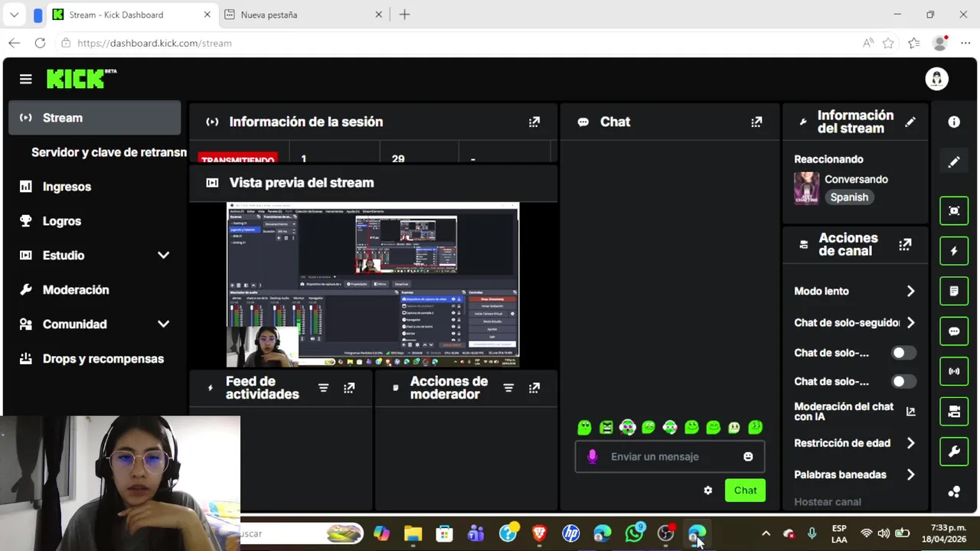Click the browser address bar URL

pyautogui.click(x=155, y=43)
